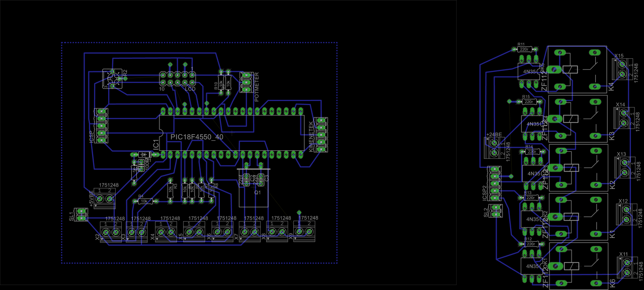Select terminal block X13

(x=624, y=167)
